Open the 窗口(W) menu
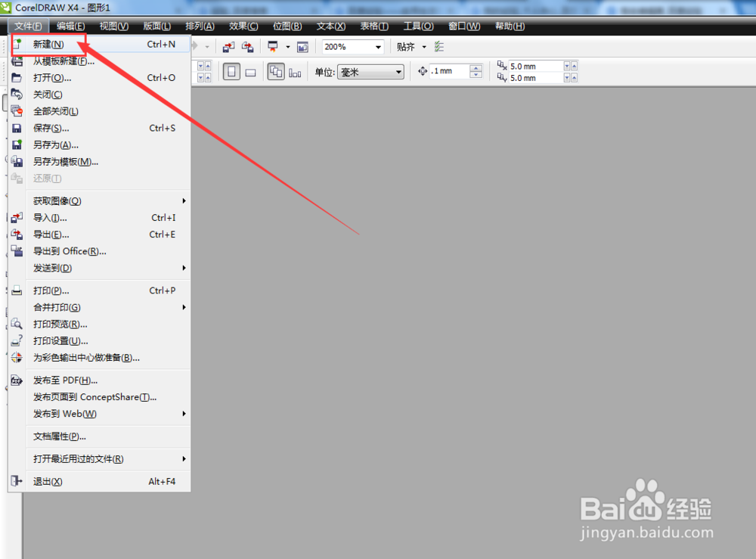Image resolution: width=756 pixels, height=559 pixels. (464, 26)
